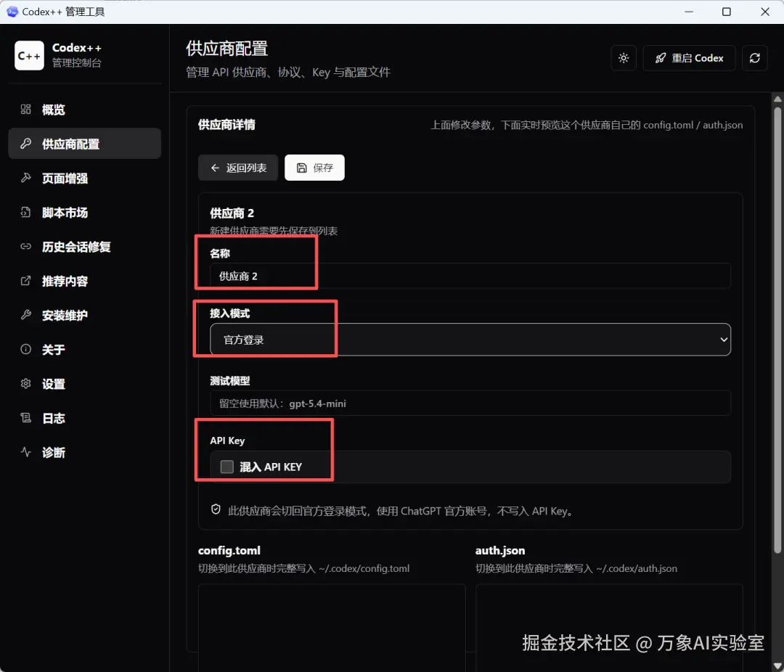Image resolution: width=784 pixels, height=672 pixels.
Task: Click the 测试模型 input field
Action: point(470,403)
